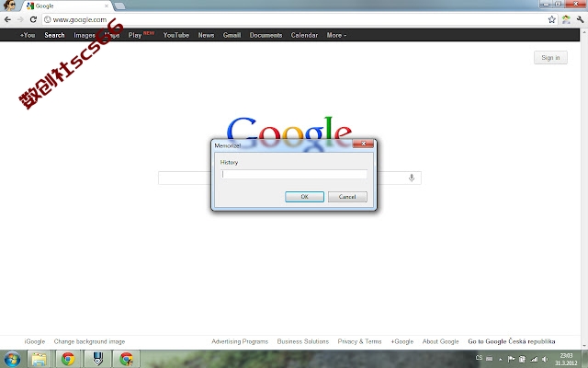Open the Chrome wrench menu
Screen dimensions: 588x368
pos(580,19)
